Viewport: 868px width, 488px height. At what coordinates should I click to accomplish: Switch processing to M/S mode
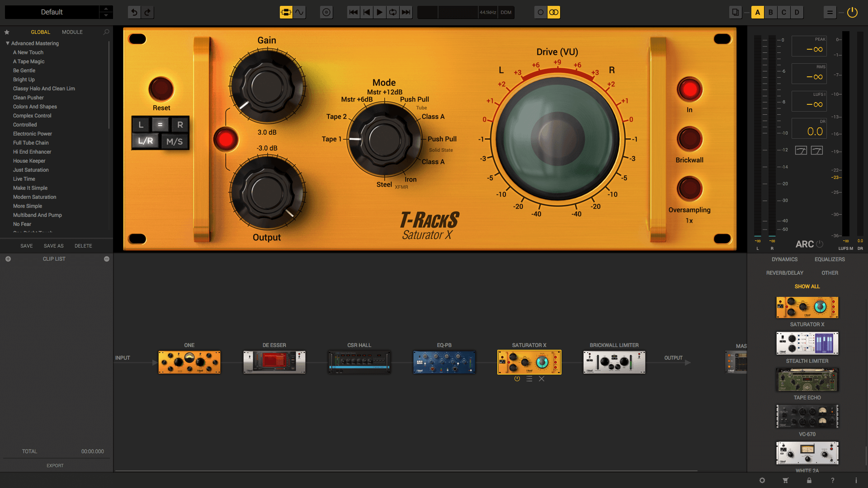(x=175, y=141)
